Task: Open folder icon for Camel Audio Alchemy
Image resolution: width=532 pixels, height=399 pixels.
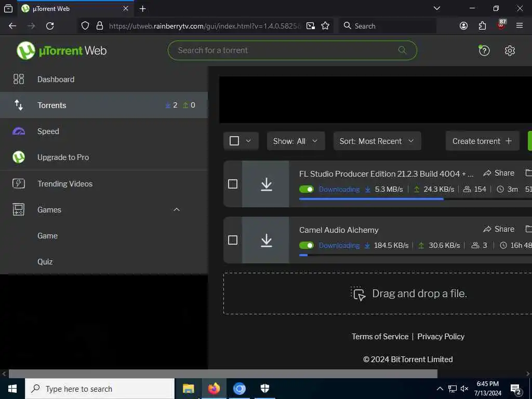Action: click(x=528, y=229)
